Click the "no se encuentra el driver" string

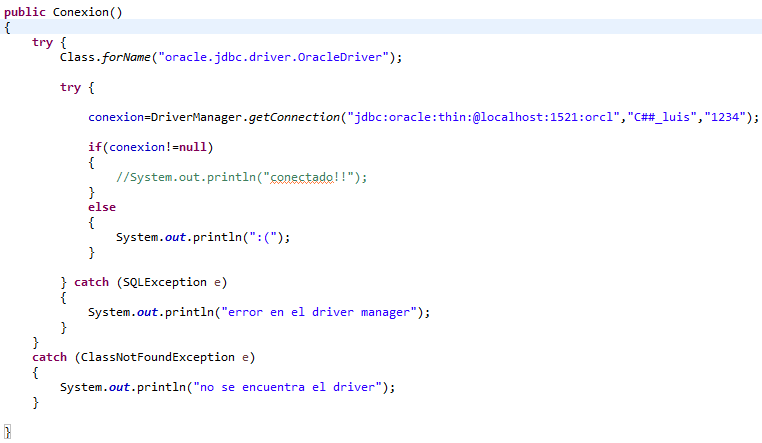[288, 387]
